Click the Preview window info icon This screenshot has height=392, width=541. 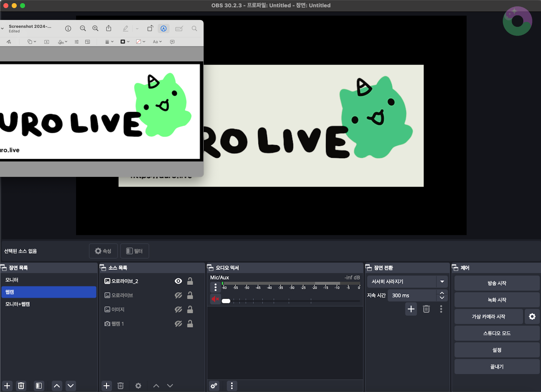[x=68, y=28]
